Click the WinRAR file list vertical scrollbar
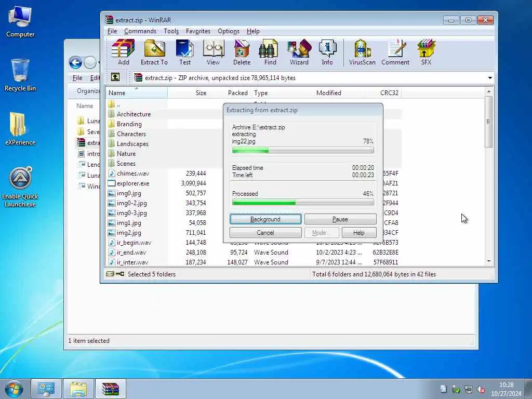This screenshot has width=532, height=399. pyautogui.click(x=488, y=122)
